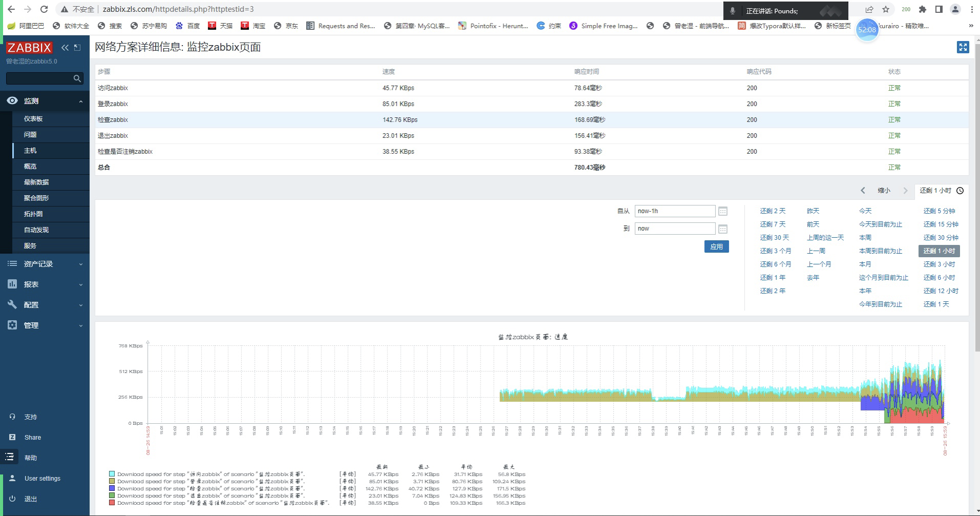Select 昨天 yesterday time range
This screenshot has height=516, width=980.
point(813,211)
